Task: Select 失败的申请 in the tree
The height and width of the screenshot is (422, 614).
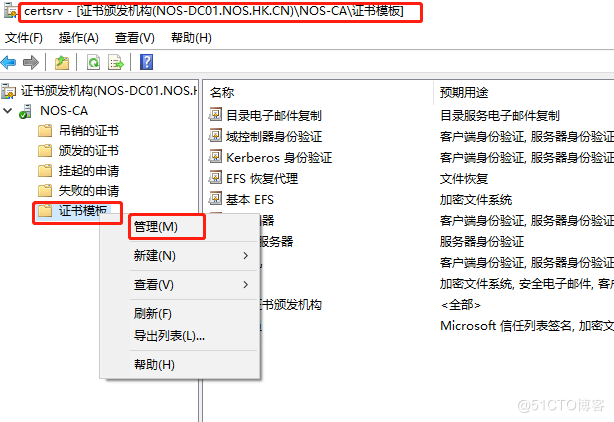Action: (x=88, y=191)
